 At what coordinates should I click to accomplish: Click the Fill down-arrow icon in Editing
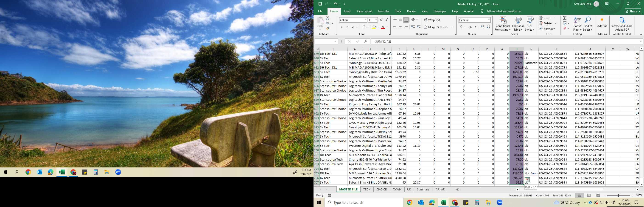[565, 23]
